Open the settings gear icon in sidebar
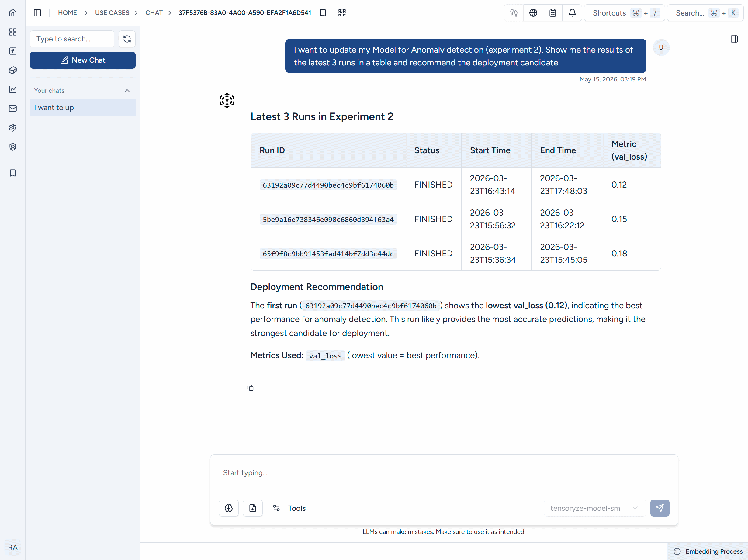Screen dimensions: 748x560 pyautogui.click(x=12, y=127)
